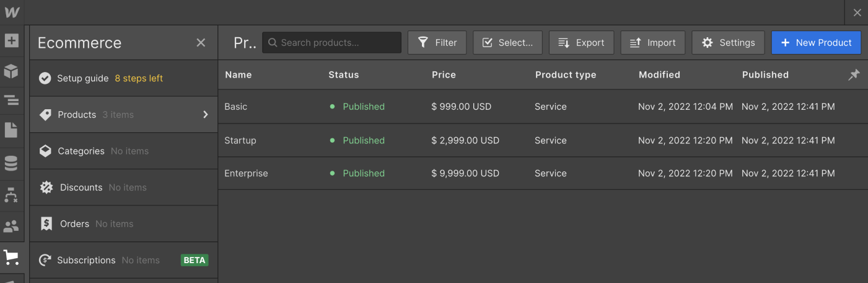The width and height of the screenshot is (868, 283).
Task: Open Subscriptions section
Action: pyautogui.click(x=124, y=260)
